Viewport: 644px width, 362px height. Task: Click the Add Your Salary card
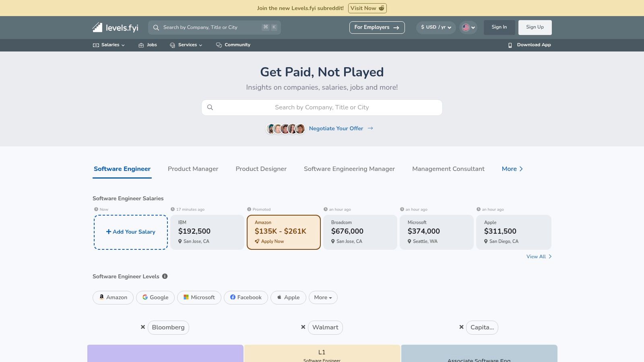131,232
